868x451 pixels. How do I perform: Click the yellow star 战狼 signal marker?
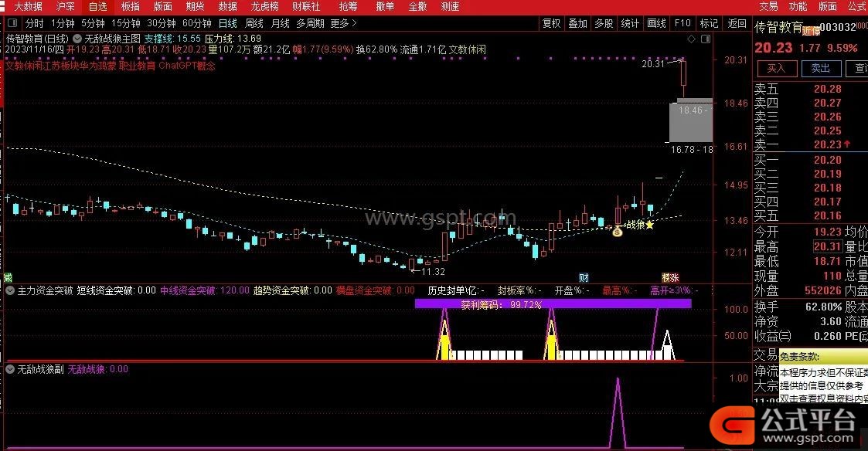tap(649, 225)
